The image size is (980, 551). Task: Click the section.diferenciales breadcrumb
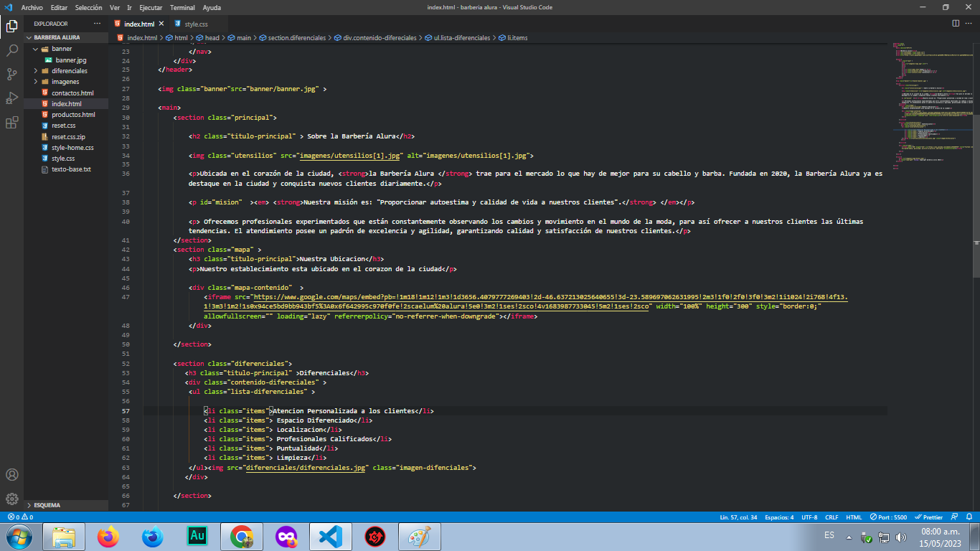tap(292, 37)
